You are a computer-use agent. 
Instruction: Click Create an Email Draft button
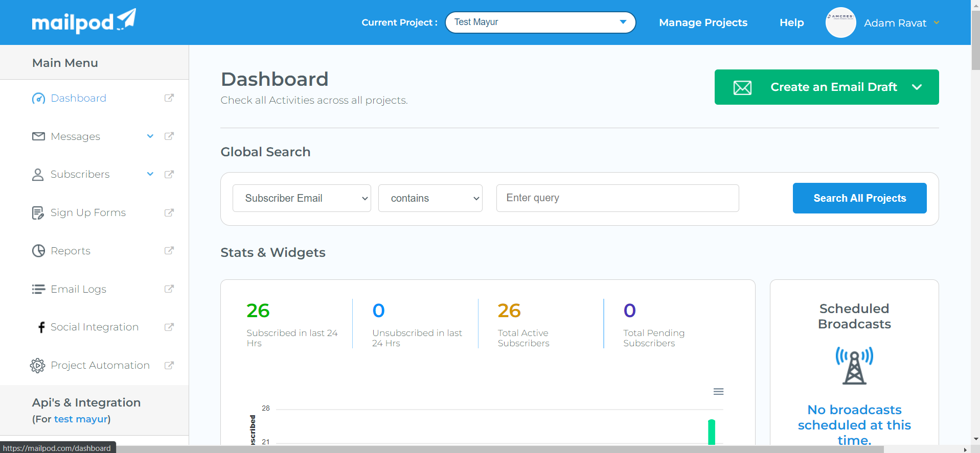(x=826, y=87)
